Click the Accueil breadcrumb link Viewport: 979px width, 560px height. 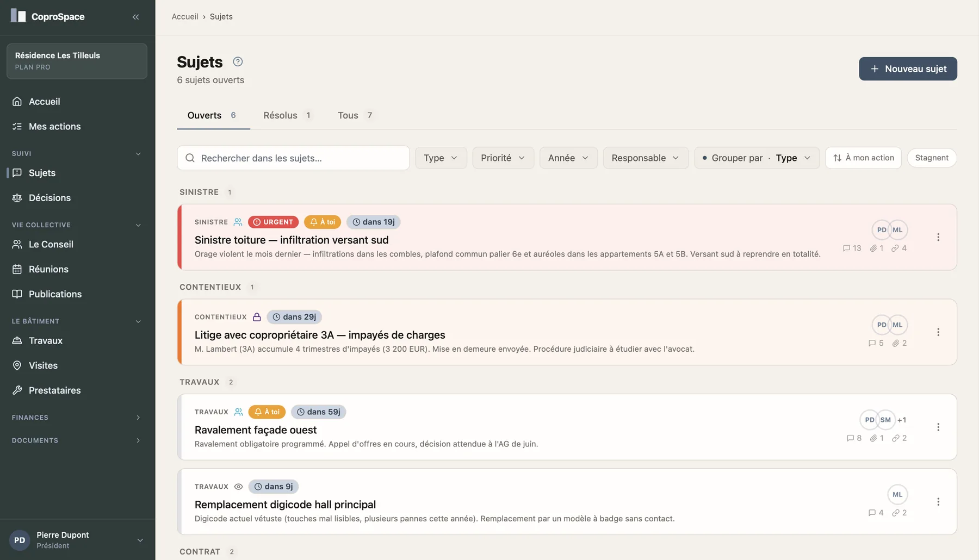coord(185,17)
